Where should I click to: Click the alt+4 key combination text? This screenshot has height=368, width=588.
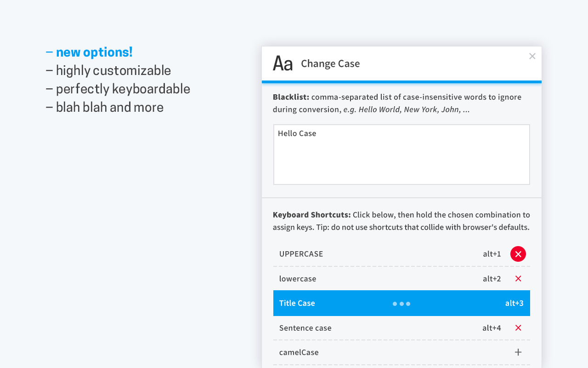tap(492, 328)
